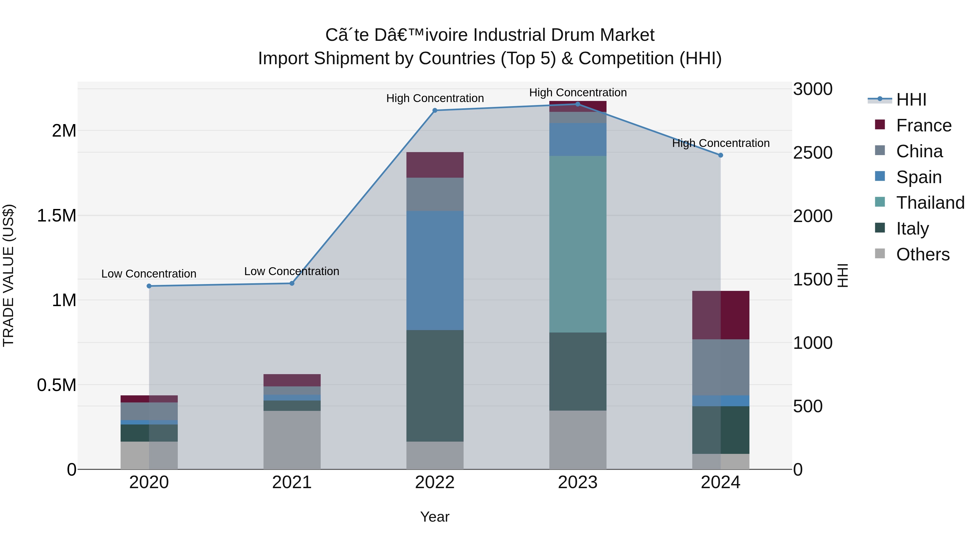The width and height of the screenshot is (980, 551).
Task: Click the 2021 x-axis year label
Action: tap(292, 482)
